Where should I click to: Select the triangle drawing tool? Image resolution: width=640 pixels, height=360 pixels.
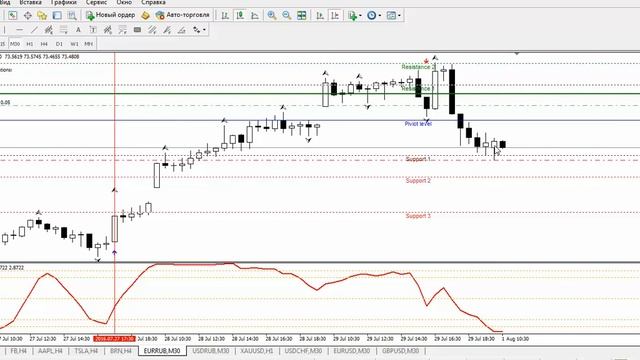point(182,30)
